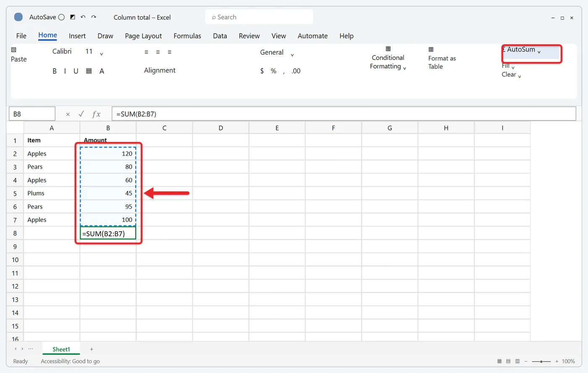Click the .00 decimal places button
The image size is (588, 373).
[x=296, y=71]
